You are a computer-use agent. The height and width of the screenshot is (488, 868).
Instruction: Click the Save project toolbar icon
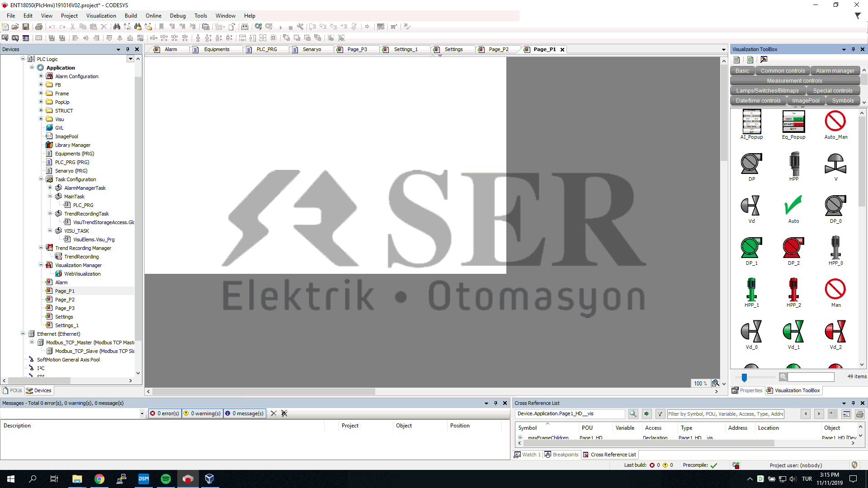[x=26, y=27]
